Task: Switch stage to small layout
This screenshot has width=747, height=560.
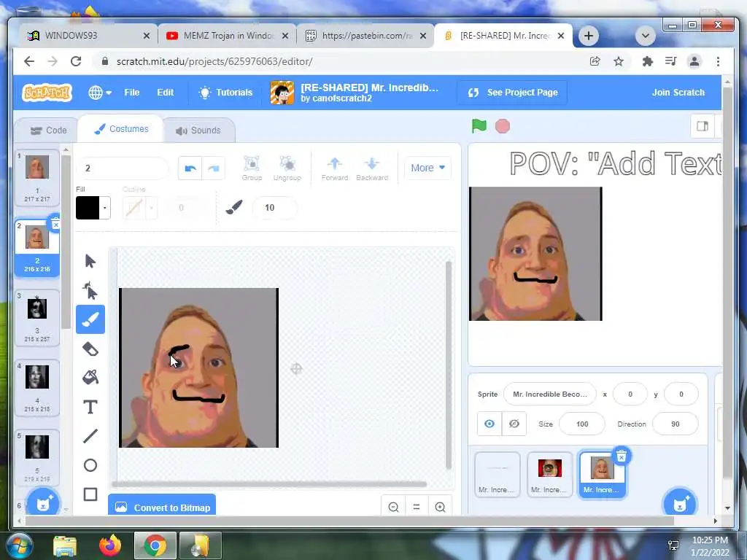Action: pos(703,126)
